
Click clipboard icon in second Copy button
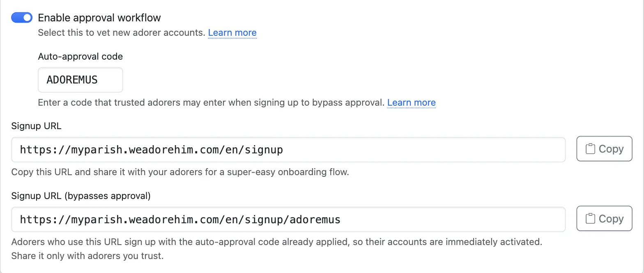point(590,219)
